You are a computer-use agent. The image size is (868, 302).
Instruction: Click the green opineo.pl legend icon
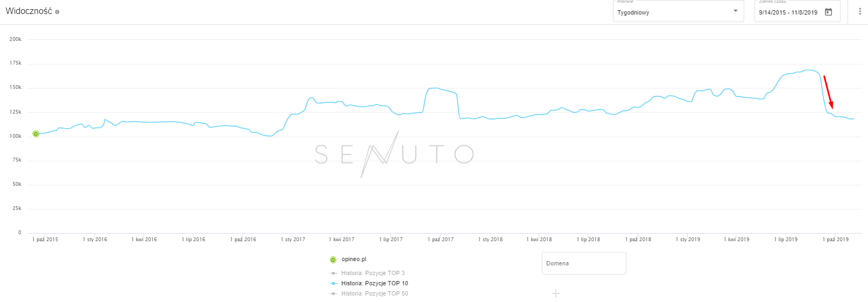click(x=333, y=259)
